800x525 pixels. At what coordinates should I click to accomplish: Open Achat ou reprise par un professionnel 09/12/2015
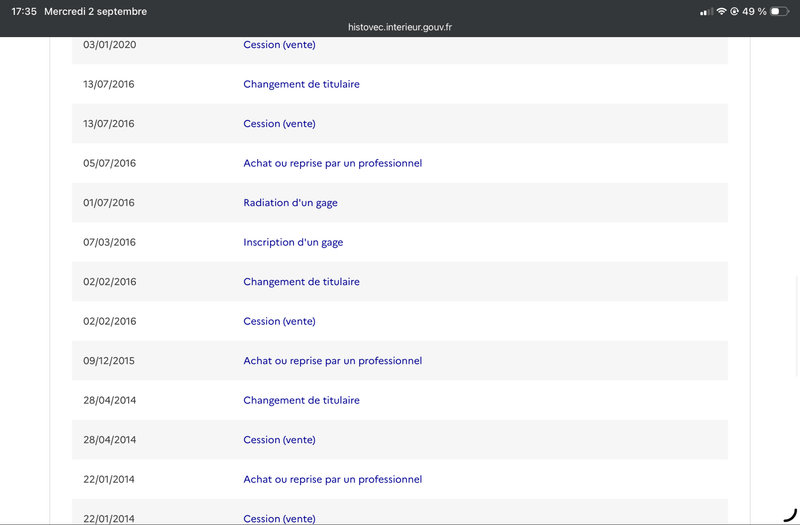point(333,361)
